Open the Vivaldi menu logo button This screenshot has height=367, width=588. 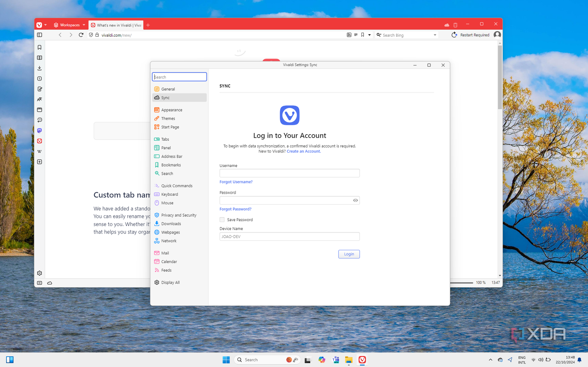point(39,25)
